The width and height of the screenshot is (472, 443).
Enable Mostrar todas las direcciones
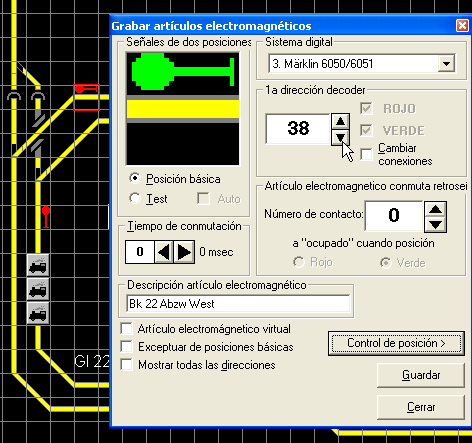126,364
